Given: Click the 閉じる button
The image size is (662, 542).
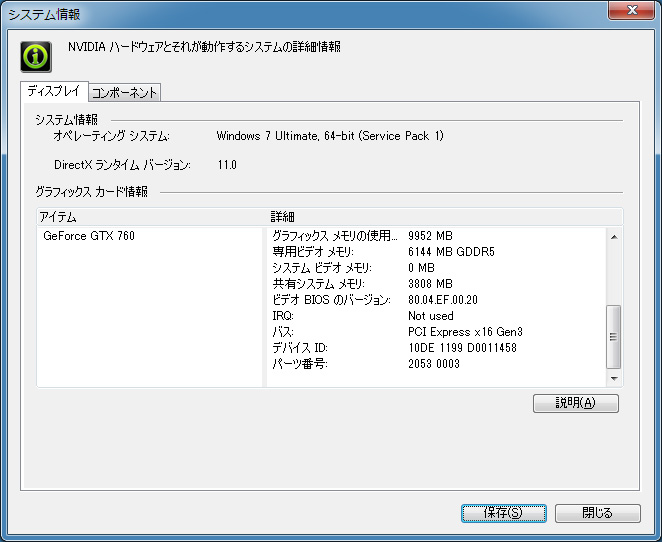Looking at the screenshot, I should (597, 513).
